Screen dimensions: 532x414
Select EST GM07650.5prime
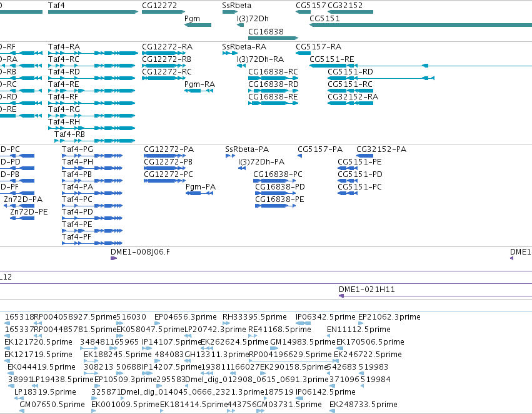[x=52, y=405]
